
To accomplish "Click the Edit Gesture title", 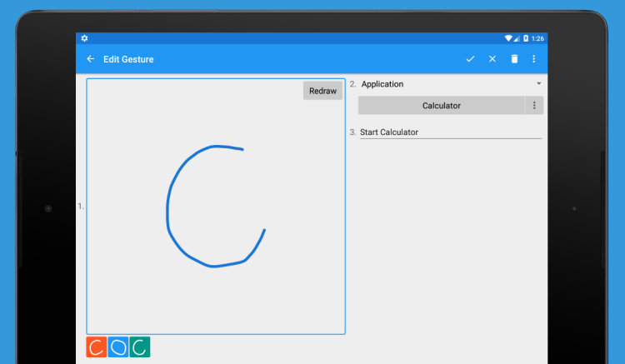I will (x=128, y=59).
